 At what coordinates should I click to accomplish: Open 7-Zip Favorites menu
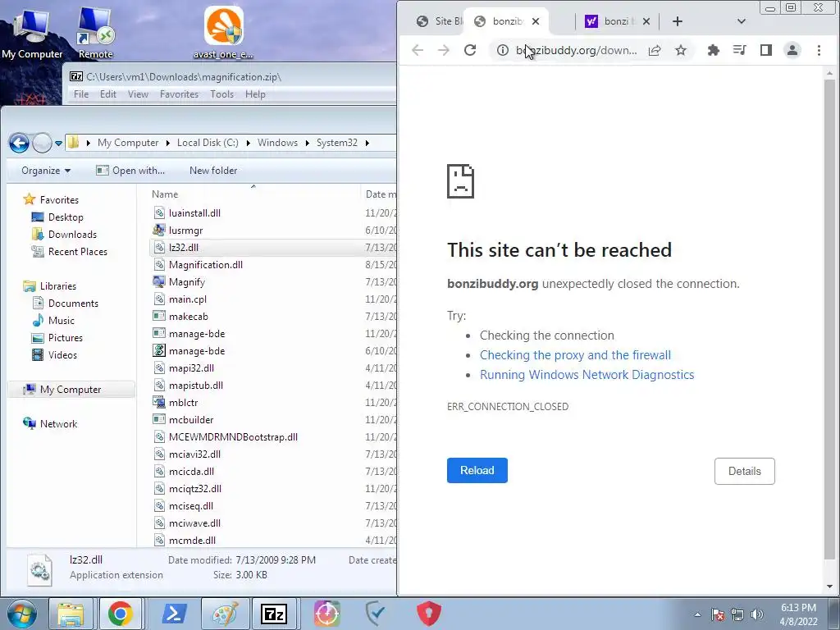179,94
